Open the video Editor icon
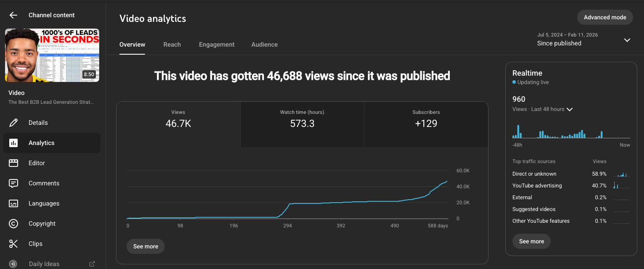644x269 pixels. pyautogui.click(x=13, y=163)
